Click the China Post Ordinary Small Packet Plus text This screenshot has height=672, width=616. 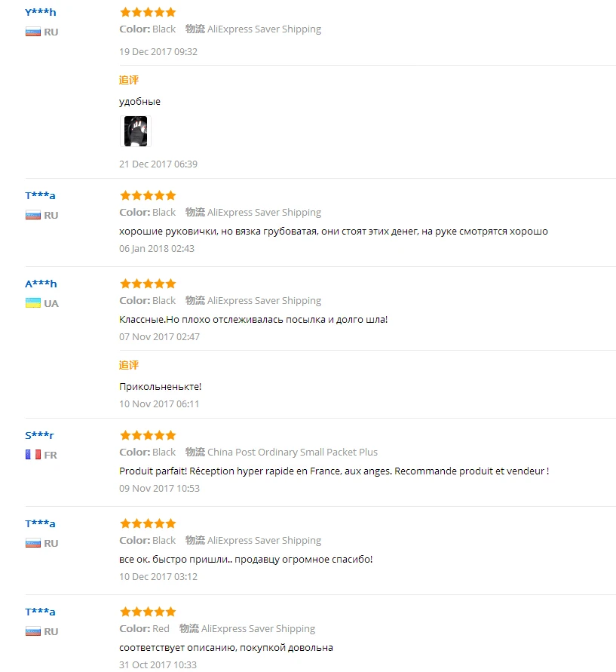click(293, 452)
